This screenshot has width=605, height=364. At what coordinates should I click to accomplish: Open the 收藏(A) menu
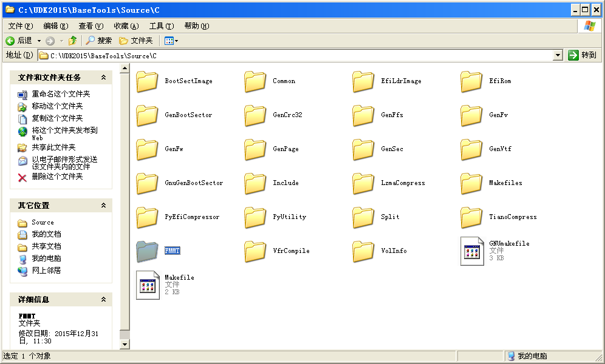pos(126,26)
